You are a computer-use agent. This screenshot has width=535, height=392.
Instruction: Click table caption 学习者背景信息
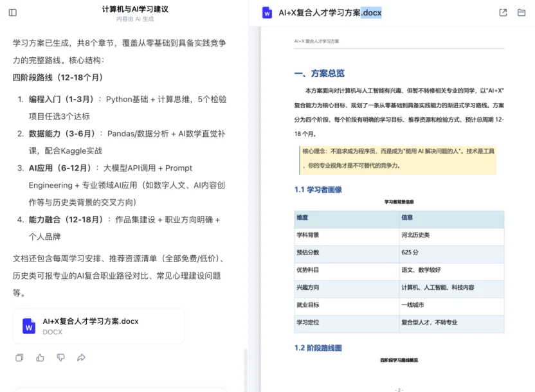pyautogui.click(x=399, y=202)
